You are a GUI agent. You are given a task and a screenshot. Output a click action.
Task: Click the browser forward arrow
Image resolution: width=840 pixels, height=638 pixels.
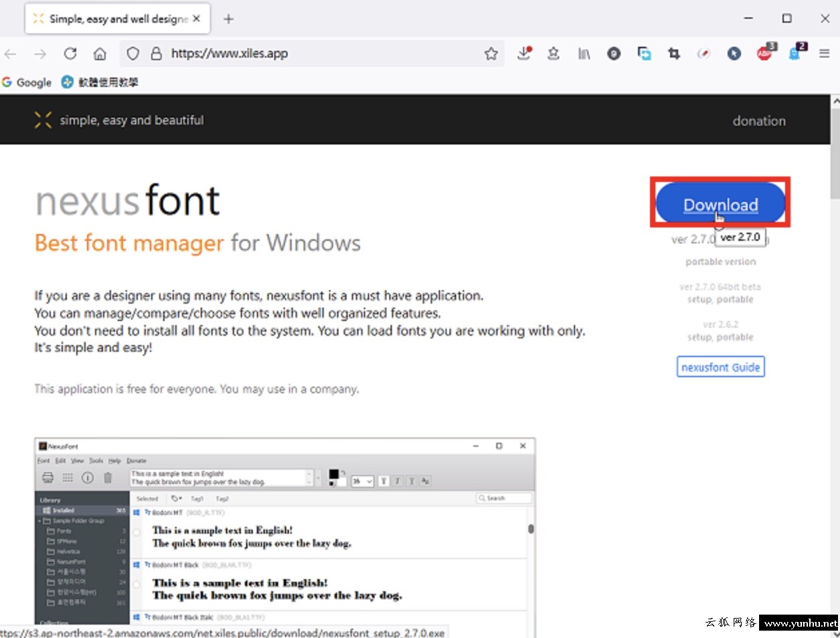pyautogui.click(x=41, y=54)
